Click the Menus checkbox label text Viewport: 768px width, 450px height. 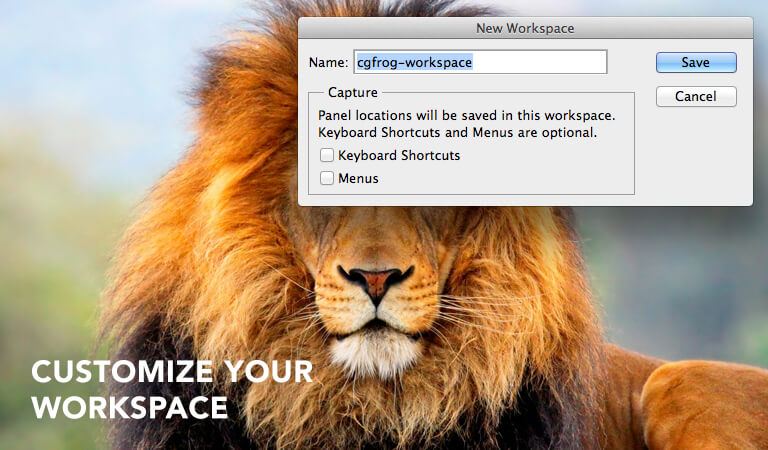point(358,178)
